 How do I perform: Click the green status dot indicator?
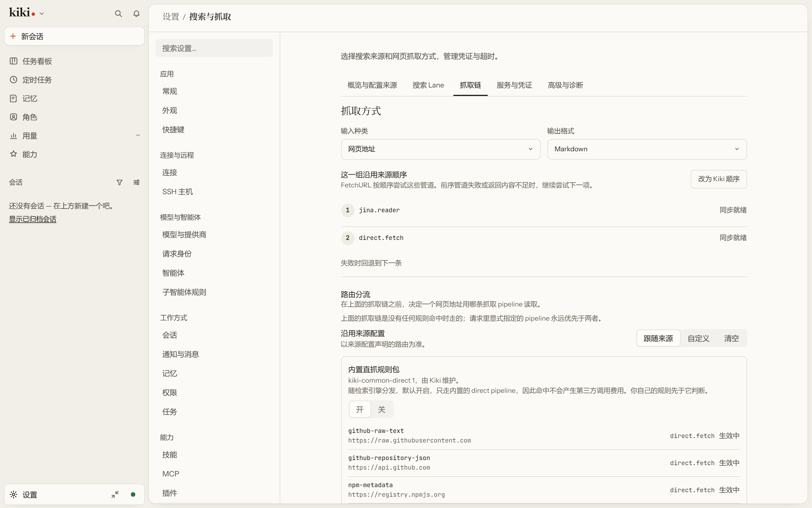click(133, 494)
